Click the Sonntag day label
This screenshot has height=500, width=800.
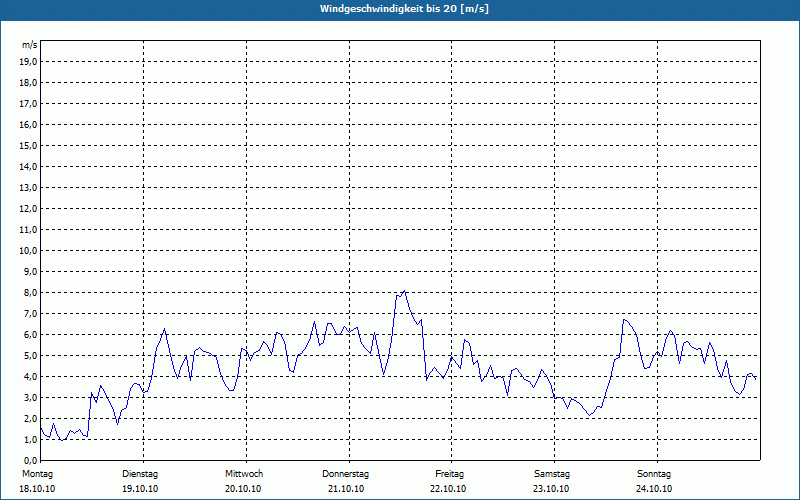point(654,474)
